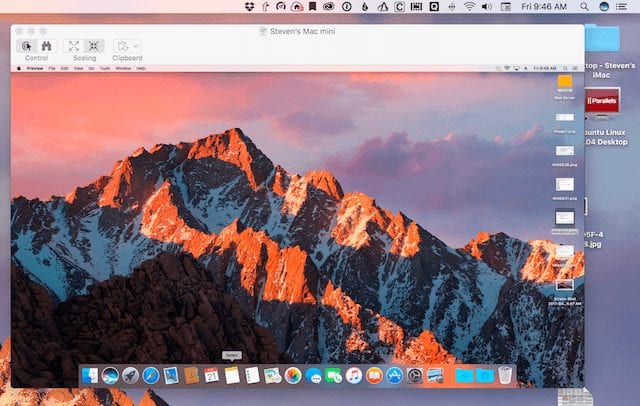Open Wi-Fi status in the menu bar
The width and height of the screenshot is (640, 406).
click(x=469, y=7)
